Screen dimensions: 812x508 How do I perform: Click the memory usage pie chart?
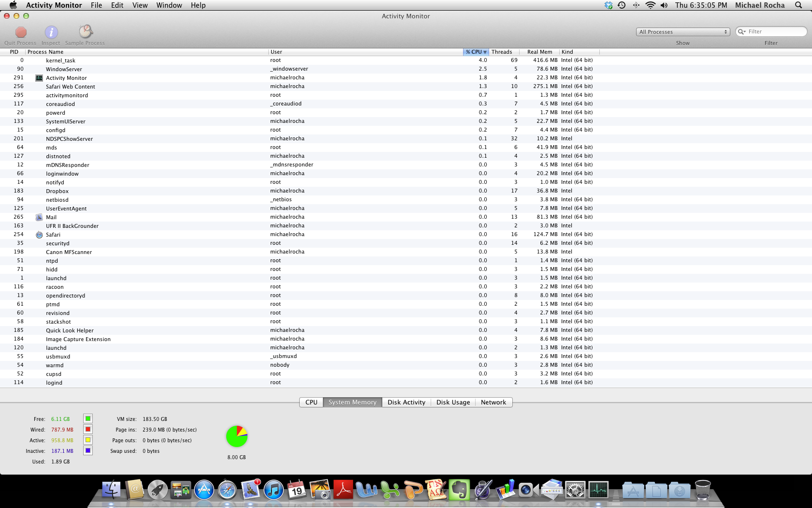(x=237, y=436)
